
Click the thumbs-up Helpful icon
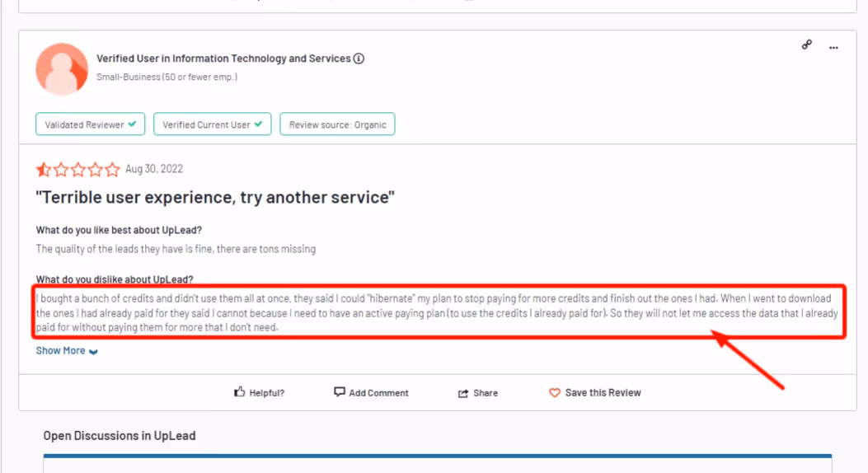point(239,391)
